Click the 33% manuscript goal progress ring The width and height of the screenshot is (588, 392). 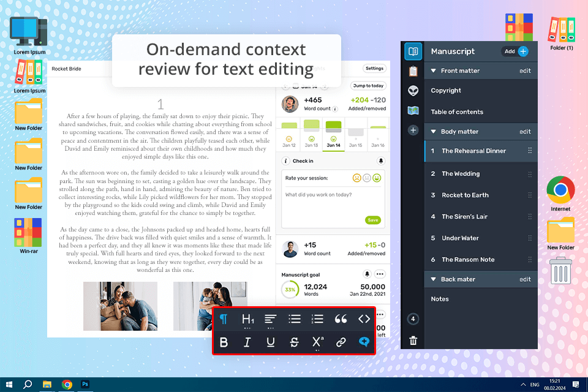290,290
